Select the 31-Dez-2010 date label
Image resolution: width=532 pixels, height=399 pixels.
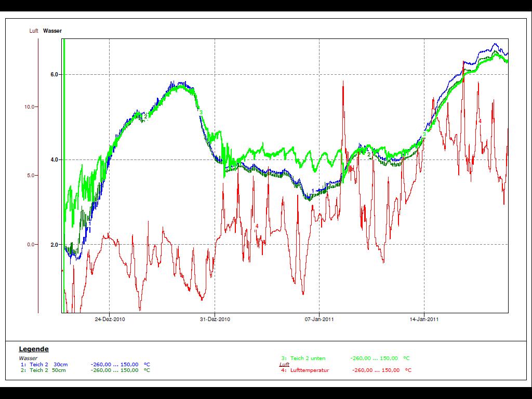click(215, 320)
